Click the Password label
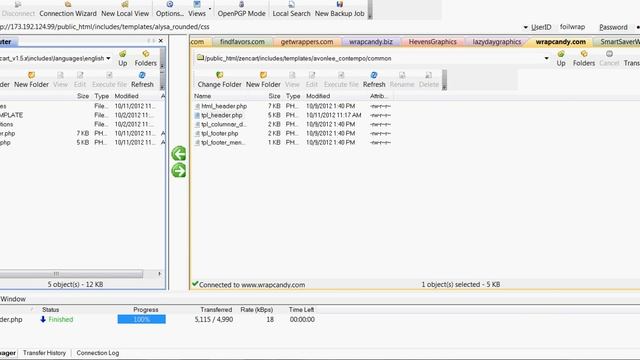This screenshot has width=640, height=360. pos(613,27)
